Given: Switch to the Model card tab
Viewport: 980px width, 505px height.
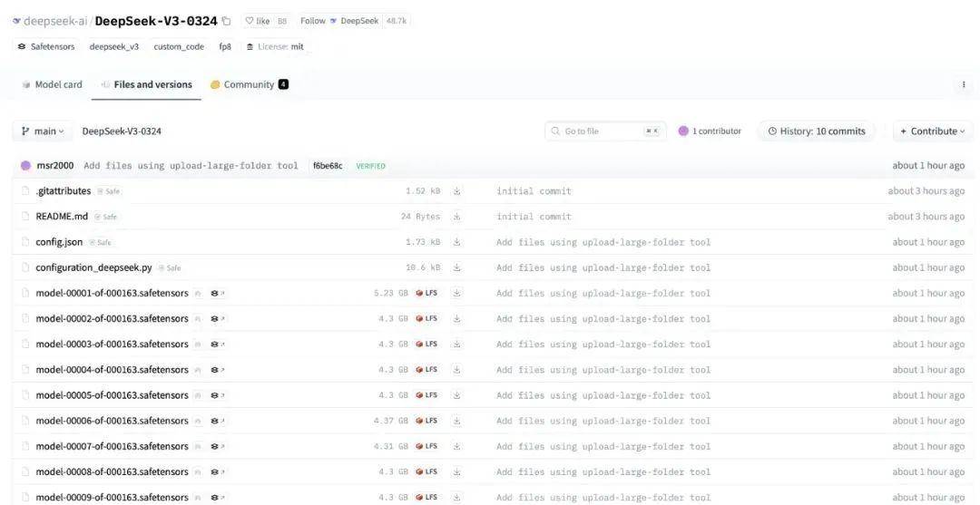Looking at the screenshot, I should click(52, 85).
